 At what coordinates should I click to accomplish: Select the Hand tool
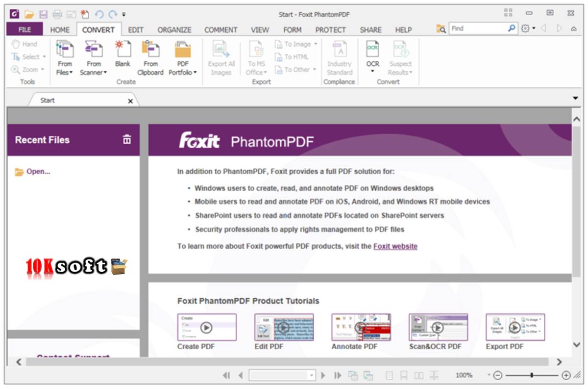pos(24,44)
